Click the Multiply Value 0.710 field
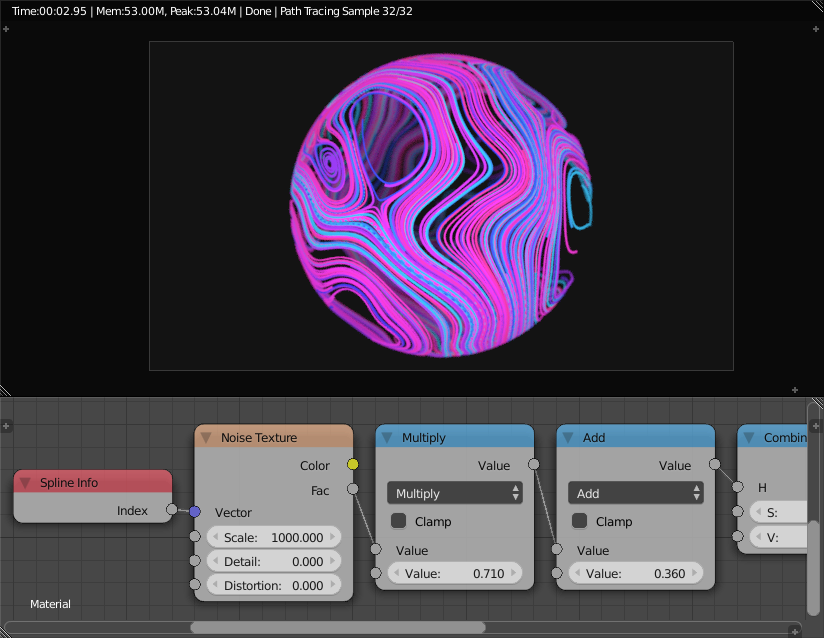 coord(455,573)
